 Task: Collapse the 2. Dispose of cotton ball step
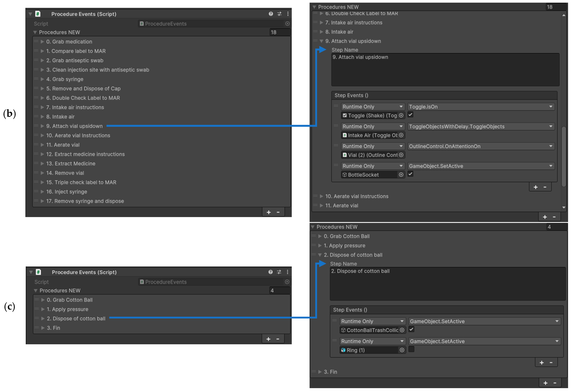(320, 255)
